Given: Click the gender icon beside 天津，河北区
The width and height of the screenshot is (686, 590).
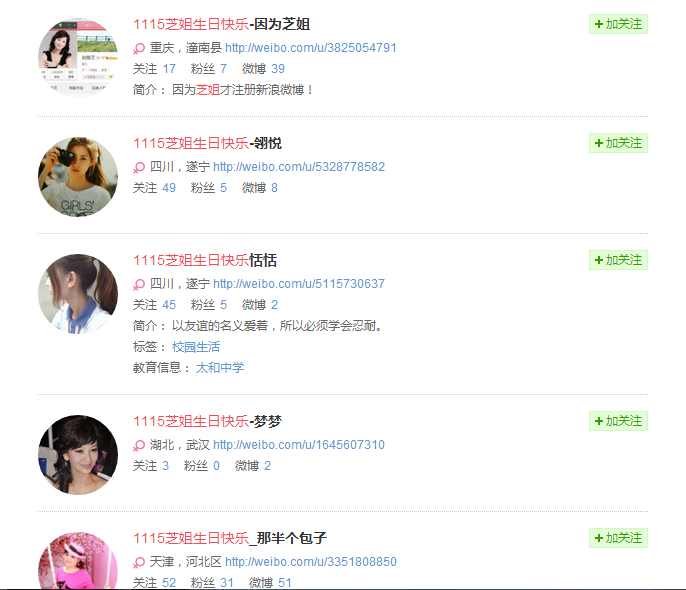Looking at the screenshot, I should 139,562.
